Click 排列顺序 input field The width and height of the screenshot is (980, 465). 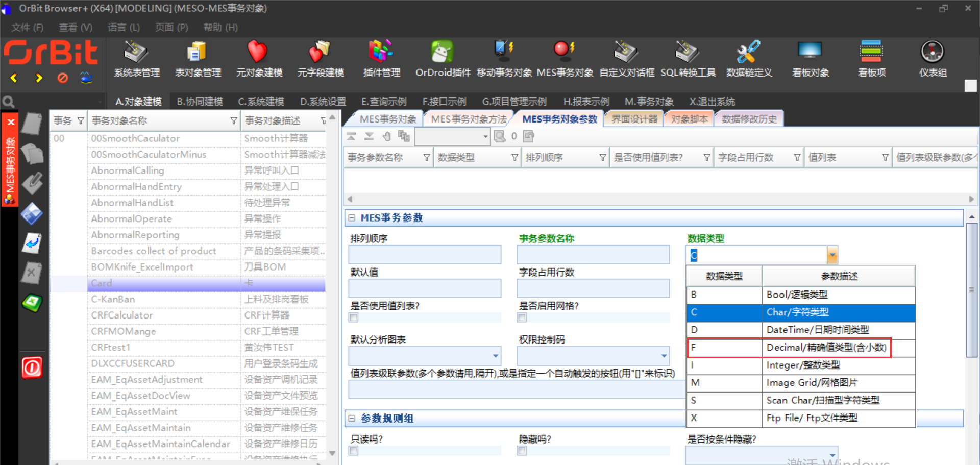click(425, 255)
